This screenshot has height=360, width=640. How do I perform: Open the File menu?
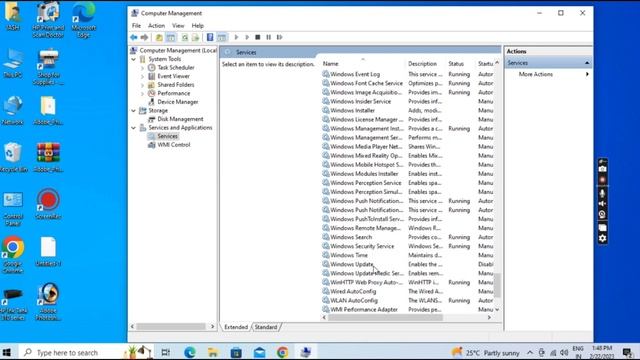click(x=136, y=25)
